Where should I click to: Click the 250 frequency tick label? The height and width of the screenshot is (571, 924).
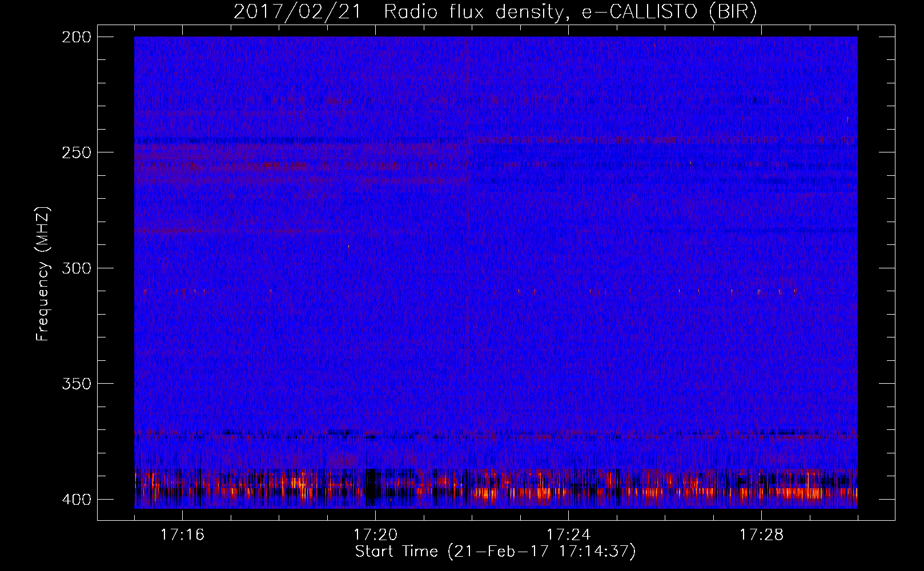click(76, 152)
